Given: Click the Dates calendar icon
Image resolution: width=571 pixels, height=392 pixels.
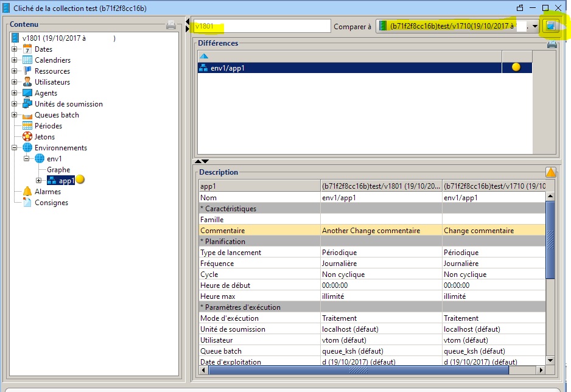Looking at the screenshot, I should coord(27,49).
